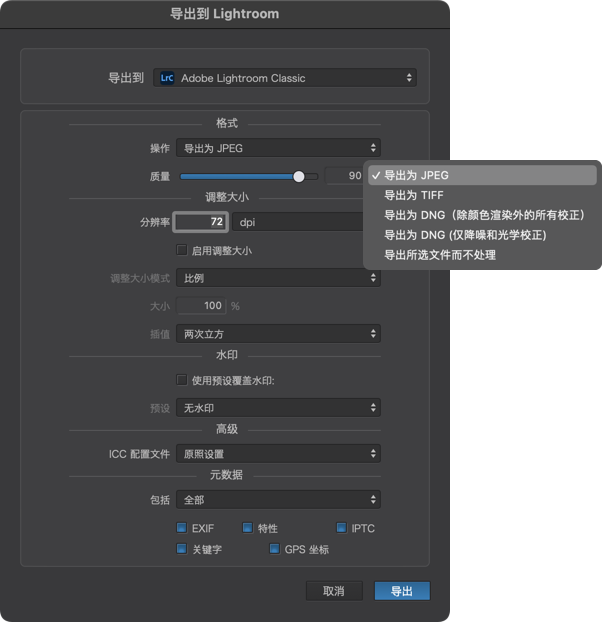Toggle the 关键字 checkbox
Image resolution: width=602 pixels, height=622 pixels.
click(182, 549)
